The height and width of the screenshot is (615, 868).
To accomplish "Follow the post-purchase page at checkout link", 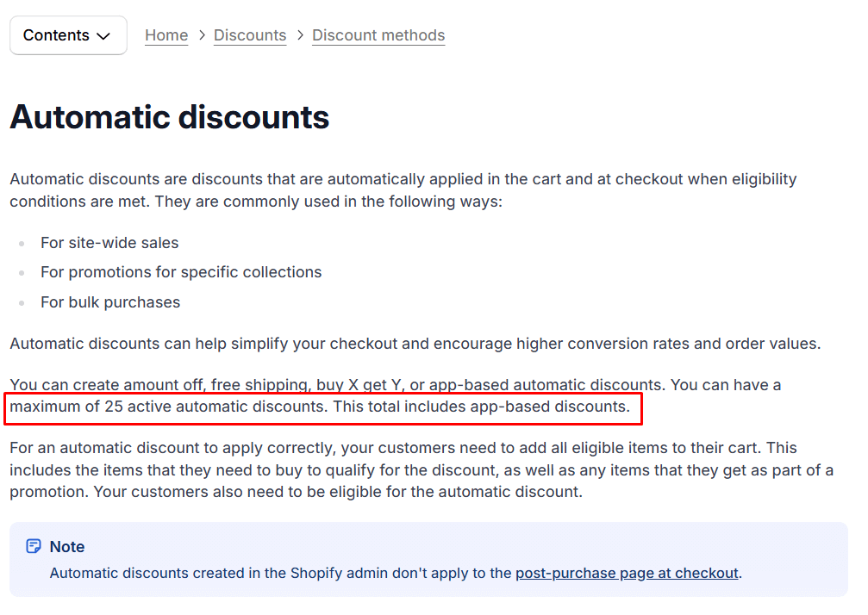I will (627, 573).
